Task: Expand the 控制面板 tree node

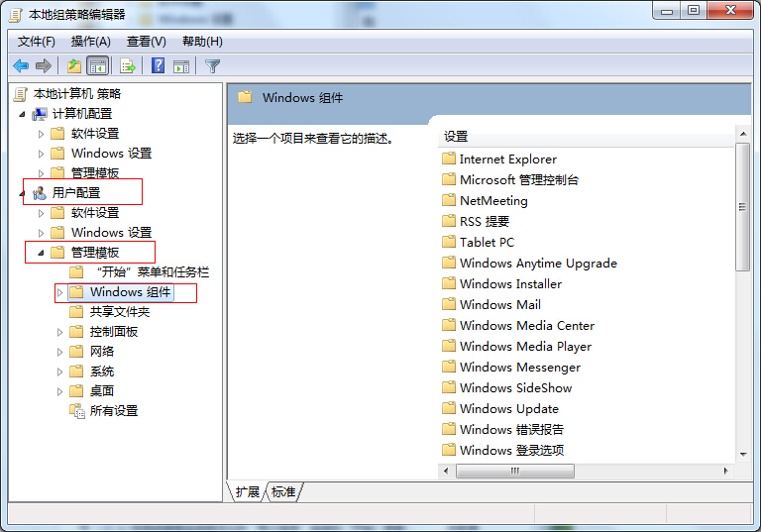Action: (60, 332)
